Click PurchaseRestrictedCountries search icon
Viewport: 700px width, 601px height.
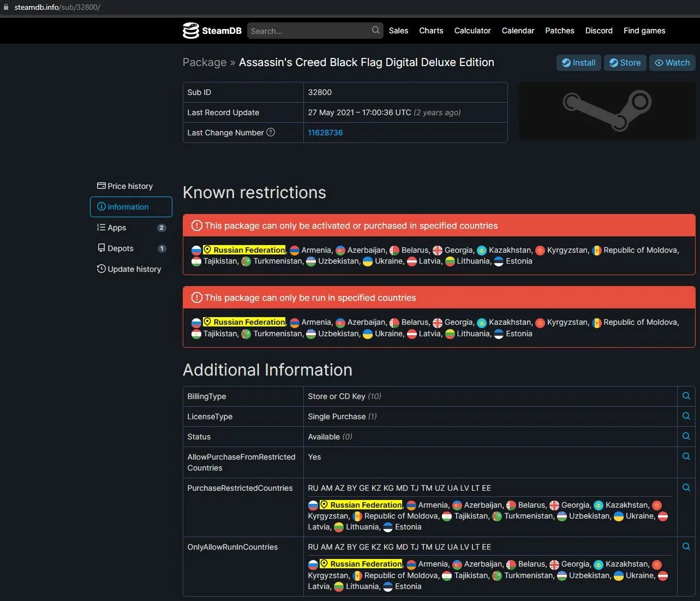686,487
